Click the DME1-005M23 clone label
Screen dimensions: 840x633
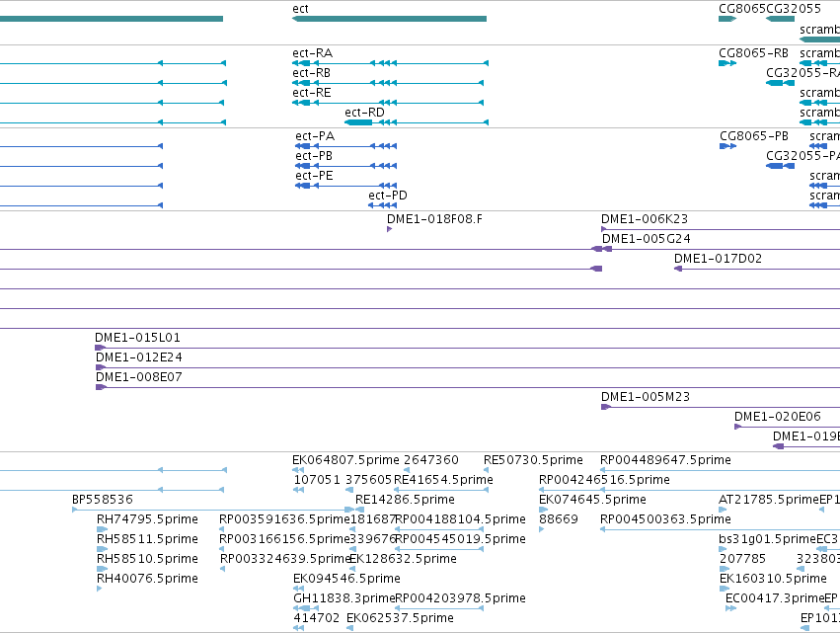pyautogui.click(x=646, y=397)
